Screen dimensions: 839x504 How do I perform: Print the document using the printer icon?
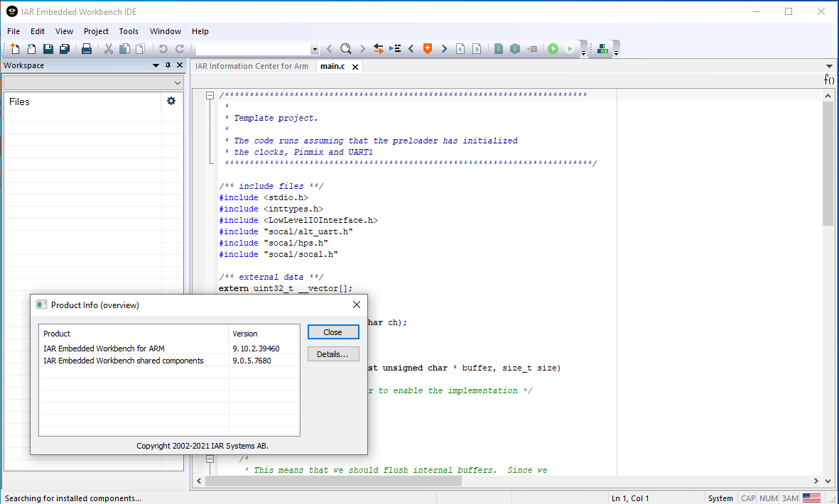click(87, 49)
